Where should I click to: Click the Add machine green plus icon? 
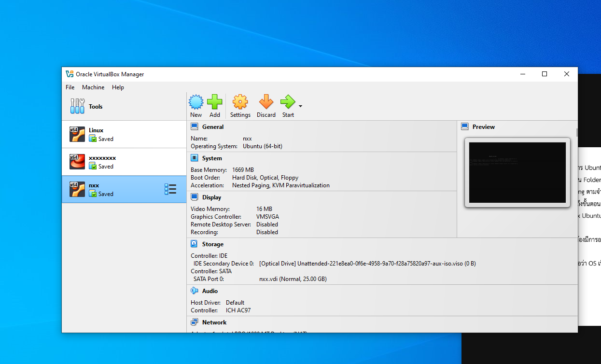tap(215, 102)
